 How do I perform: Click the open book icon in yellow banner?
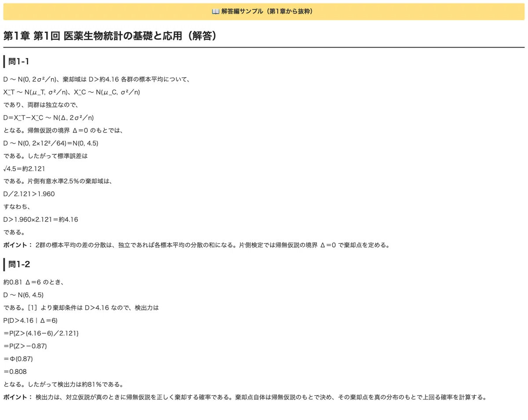216,11
